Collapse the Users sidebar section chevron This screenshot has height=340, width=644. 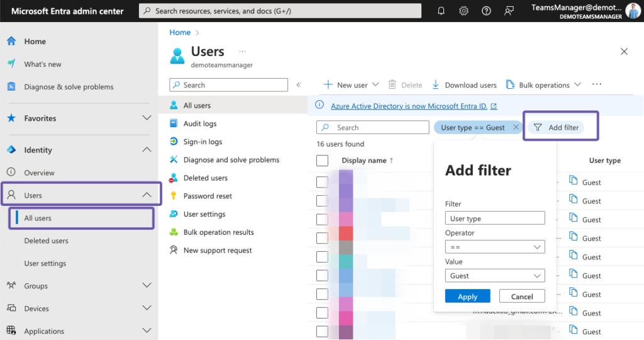147,195
